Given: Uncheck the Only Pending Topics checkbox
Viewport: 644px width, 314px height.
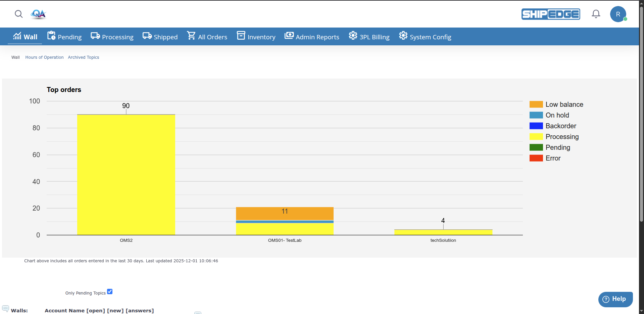Looking at the screenshot, I should tap(110, 291).
